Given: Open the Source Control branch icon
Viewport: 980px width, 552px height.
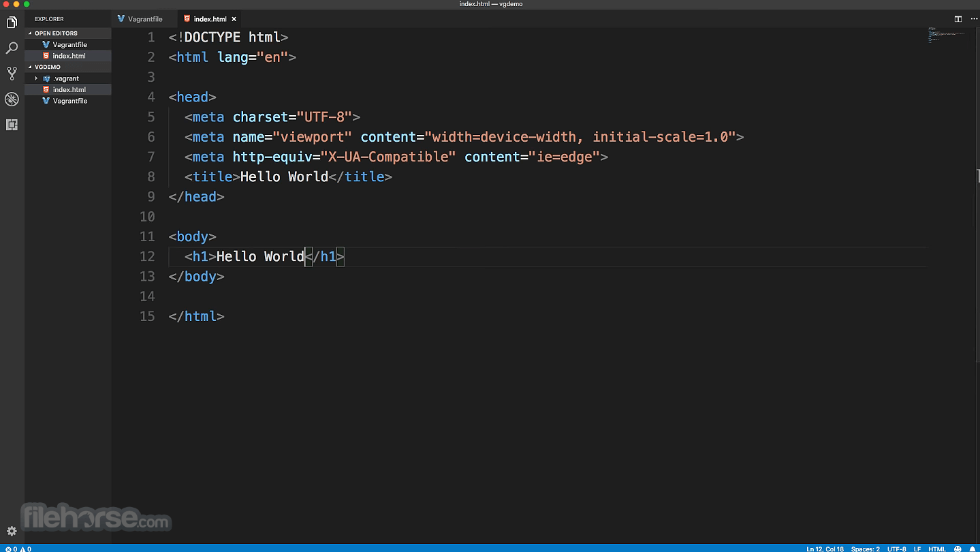Looking at the screenshot, I should pyautogui.click(x=12, y=74).
